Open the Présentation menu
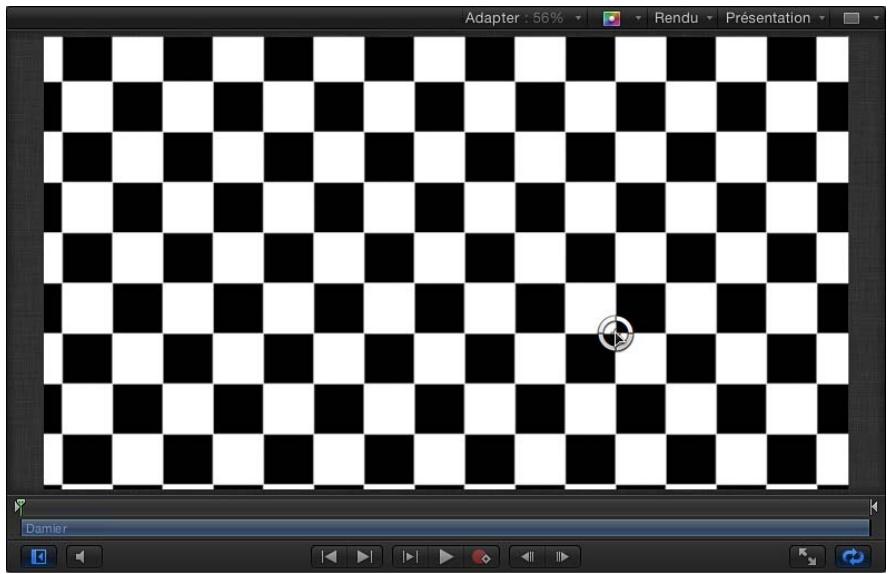This screenshot has height=574, width=890. [x=775, y=18]
